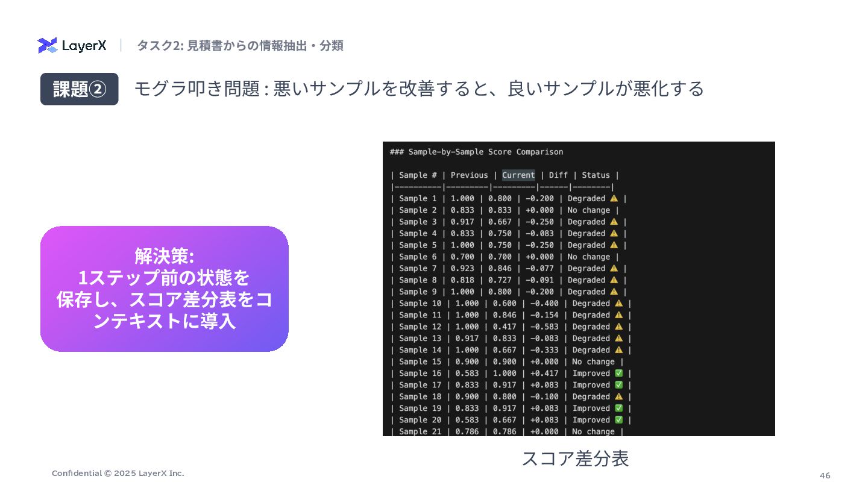The width and height of the screenshot is (868, 488).
Task: Click the '-0.400' diff value
Action: click(x=544, y=303)
